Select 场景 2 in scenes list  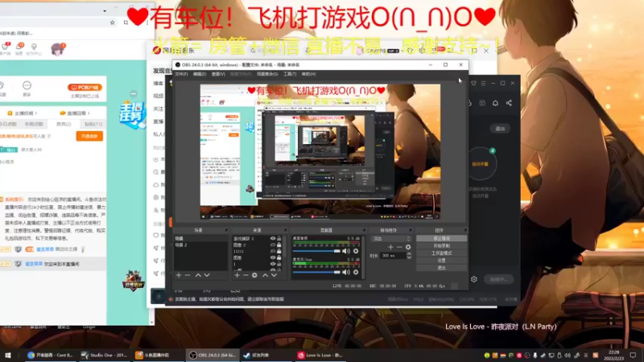tap(200, 245)
